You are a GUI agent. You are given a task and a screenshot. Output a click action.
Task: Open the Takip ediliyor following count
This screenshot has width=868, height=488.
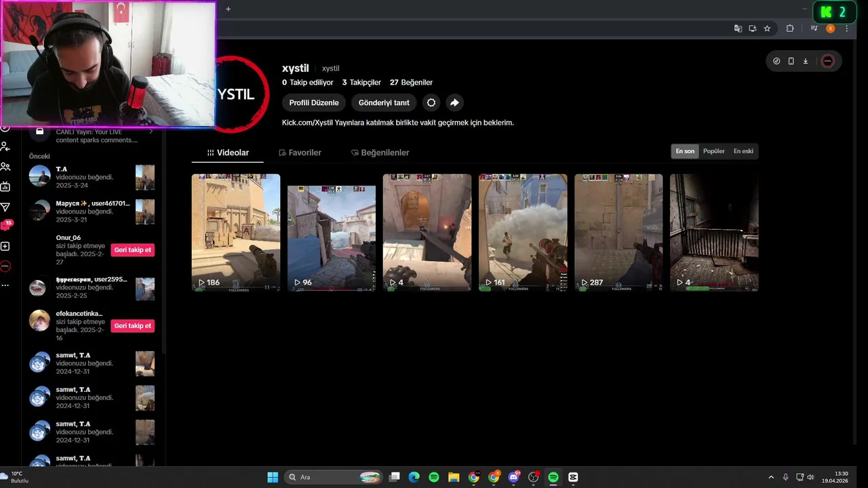(x=308, y=82)
